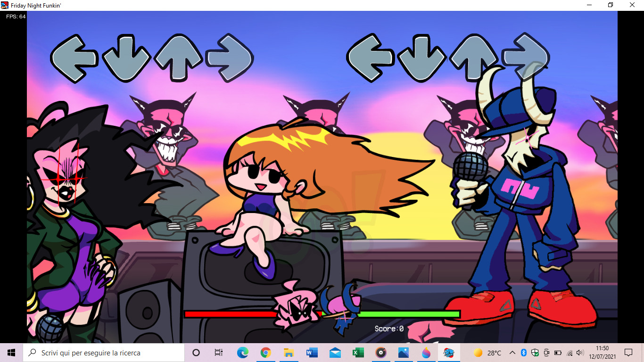
Task: Open Google Chrome from the taskbar
Action: coord(265,353)
